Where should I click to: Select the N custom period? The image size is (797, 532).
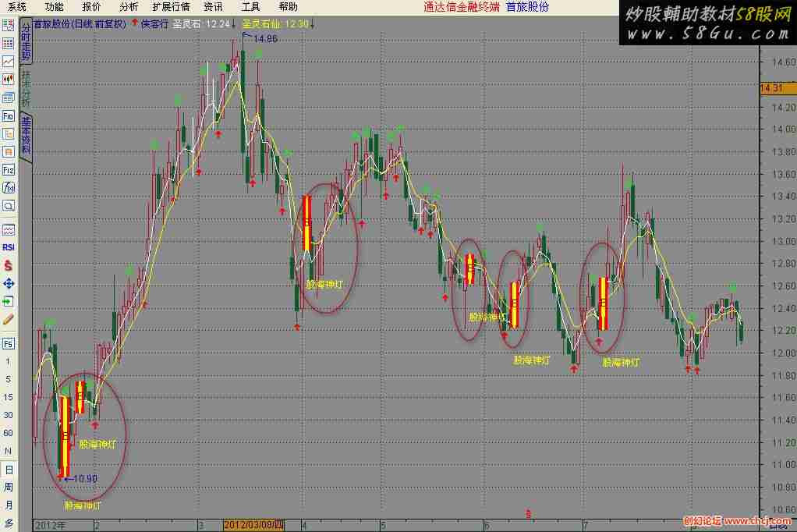point(8,451)
